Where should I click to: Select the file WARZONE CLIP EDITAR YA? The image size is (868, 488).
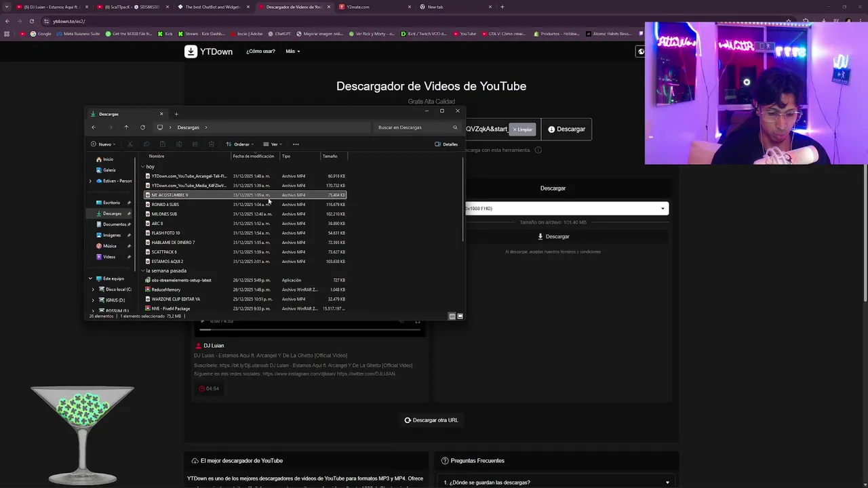click(245, 299)
